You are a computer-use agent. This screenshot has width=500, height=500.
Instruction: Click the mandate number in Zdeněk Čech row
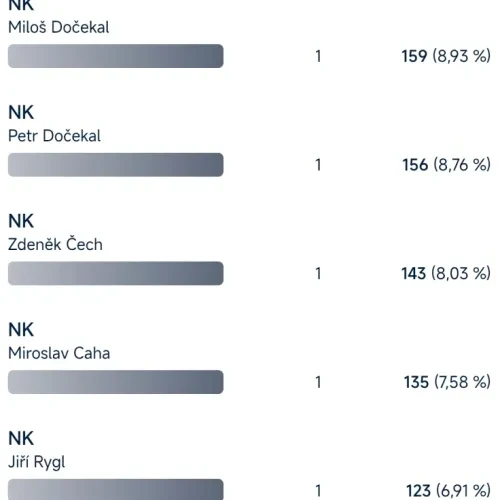(x=319, y=274)
